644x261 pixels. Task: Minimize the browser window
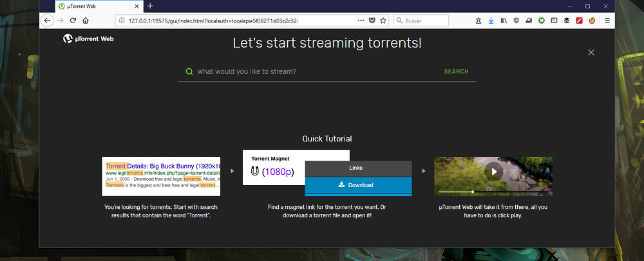pos(569,6)
